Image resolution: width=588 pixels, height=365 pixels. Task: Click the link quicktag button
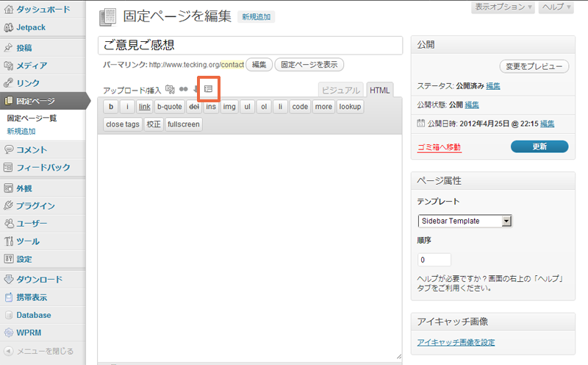[144, 107]
